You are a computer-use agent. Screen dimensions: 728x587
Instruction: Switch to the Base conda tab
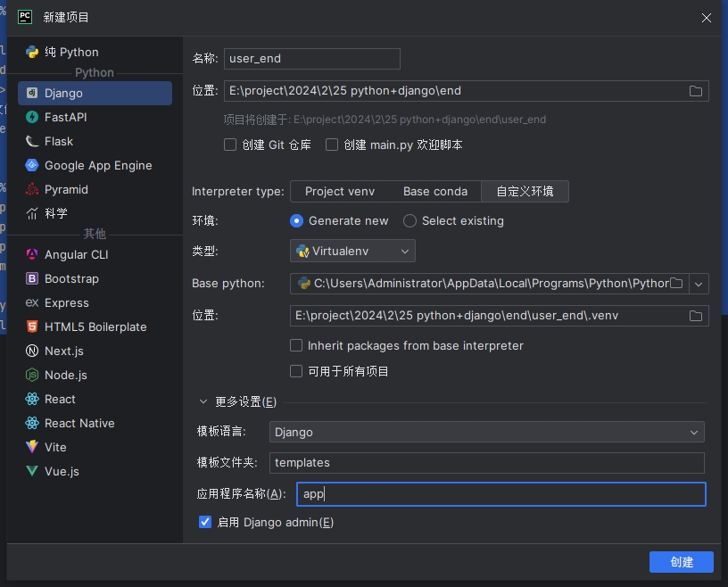(435, 191)
